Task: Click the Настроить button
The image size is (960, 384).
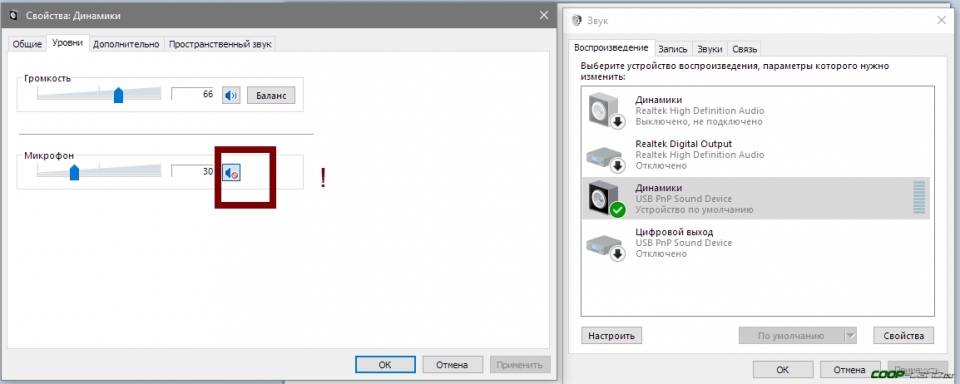Action: pos(611,336)
